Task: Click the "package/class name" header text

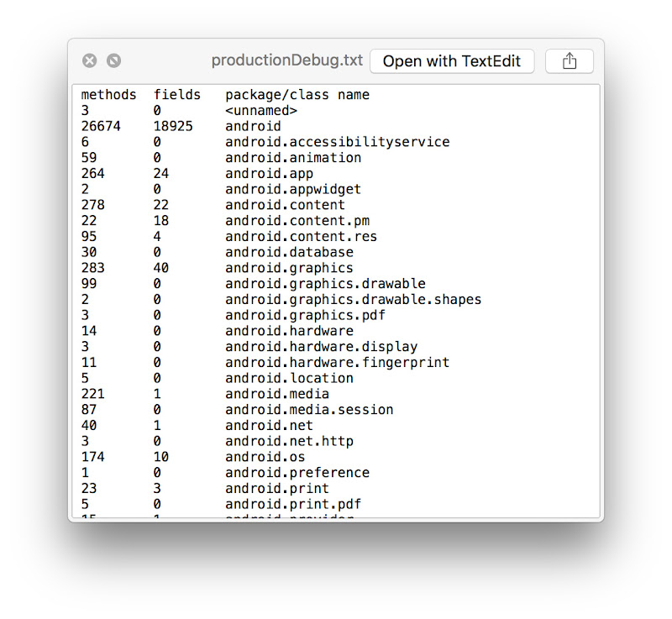Action: 297,95
